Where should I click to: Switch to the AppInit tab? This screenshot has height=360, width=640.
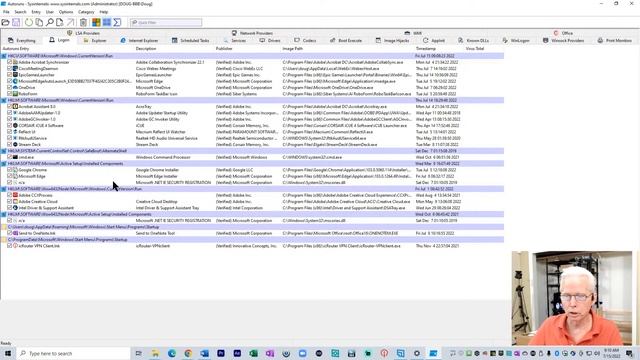[x=434, y=40]
